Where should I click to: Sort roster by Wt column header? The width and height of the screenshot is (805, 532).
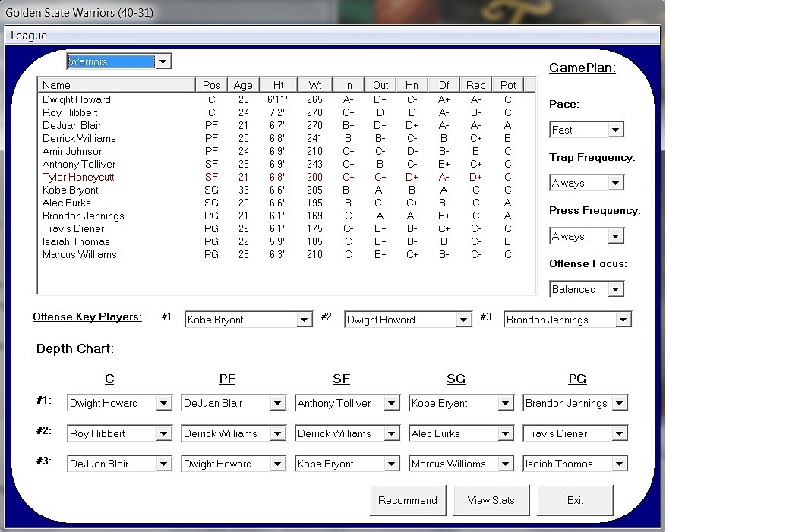tap(314, 85)
